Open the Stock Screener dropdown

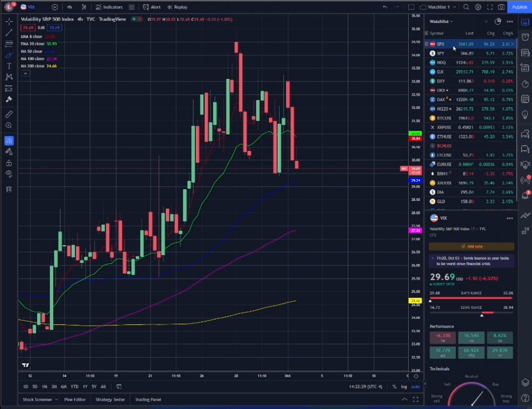(40, 400)
